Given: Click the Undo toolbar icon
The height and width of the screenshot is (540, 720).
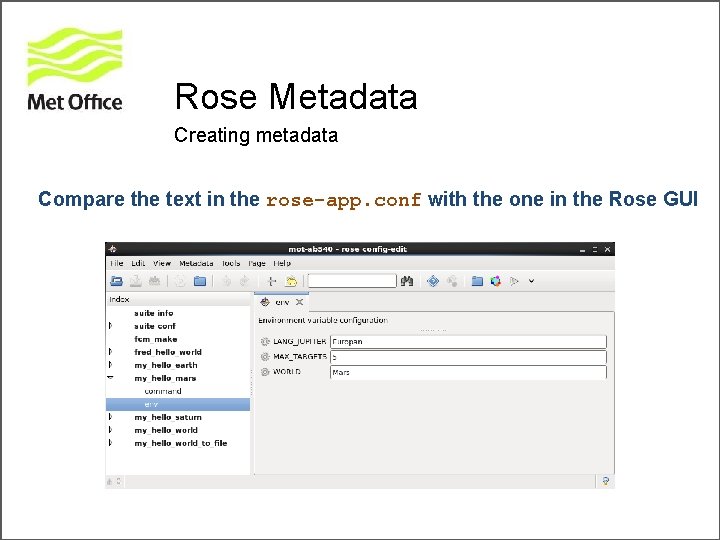Looking at the screenshot, I should (x=227, y=281).
